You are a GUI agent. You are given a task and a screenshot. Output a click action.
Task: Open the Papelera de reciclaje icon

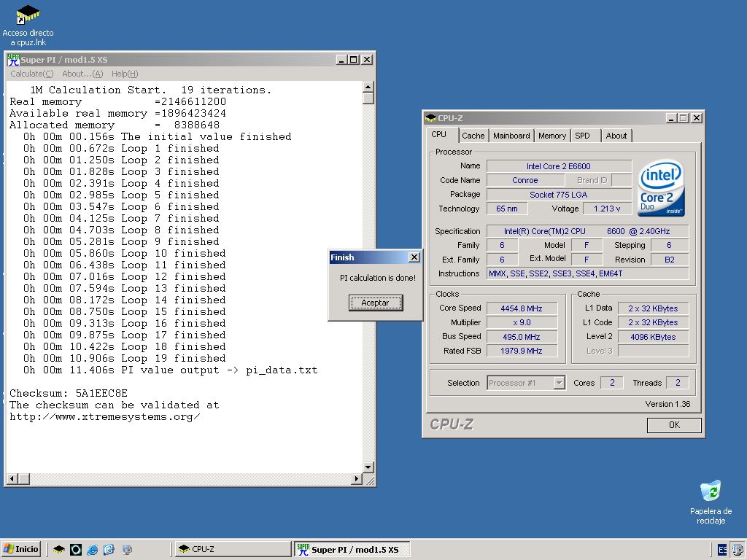click(711, 491)
